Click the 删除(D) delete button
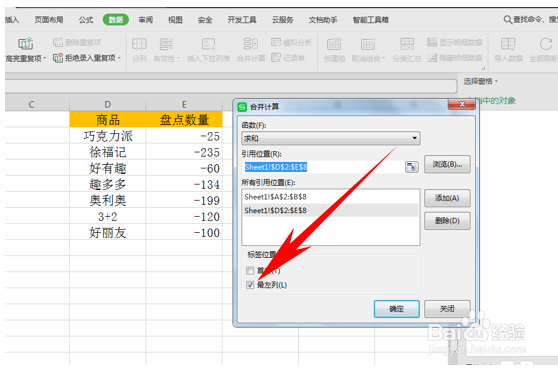Image resolution: width=558 pixels, height=369 pixels. [447, 221]
